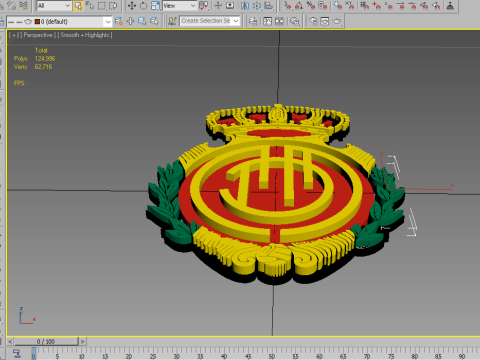Open the Perspective viewport label menu
The height and width of the screenshot is (360, 480).
coord(38,35)
